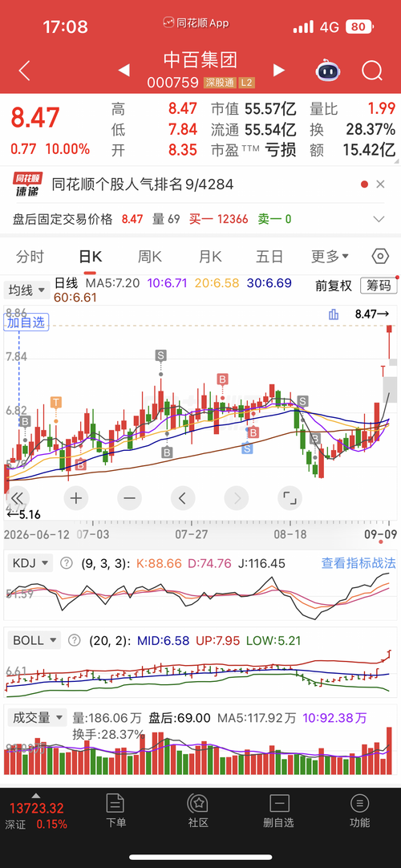Tap the back arrow icon

pos(24,71)
